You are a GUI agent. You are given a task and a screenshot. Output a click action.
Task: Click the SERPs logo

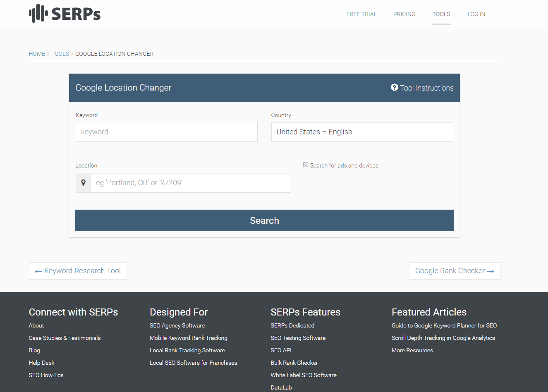tap(65, 14)
